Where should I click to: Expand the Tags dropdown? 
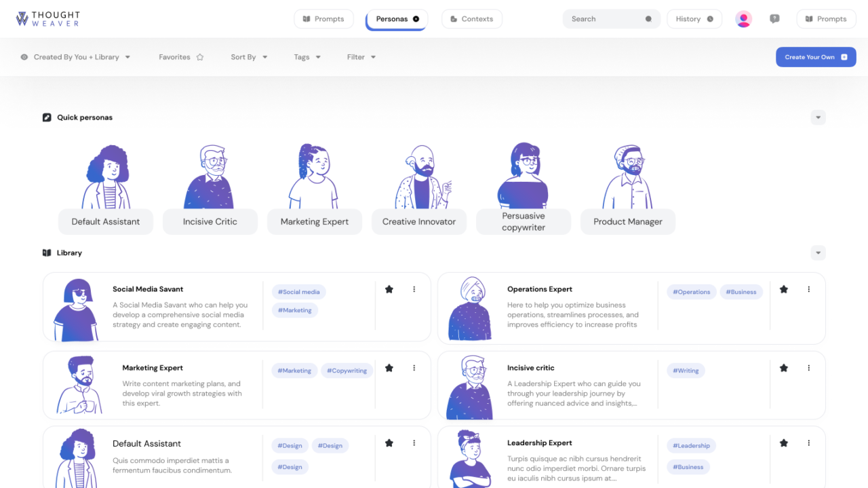point(307,57)
